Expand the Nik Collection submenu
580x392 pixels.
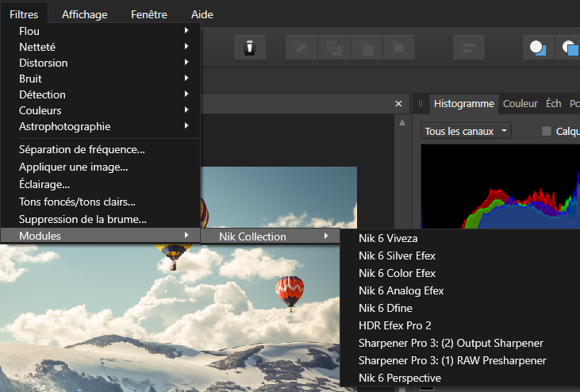click(270, 236)
